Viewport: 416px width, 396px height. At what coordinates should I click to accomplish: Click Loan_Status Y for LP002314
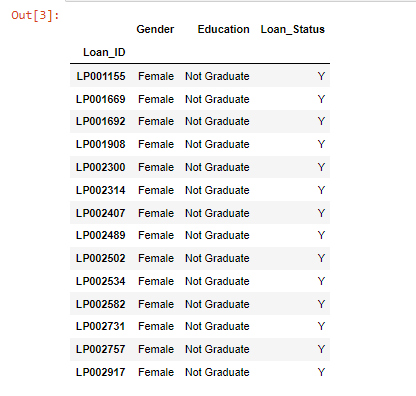click(x=321, y=190)
